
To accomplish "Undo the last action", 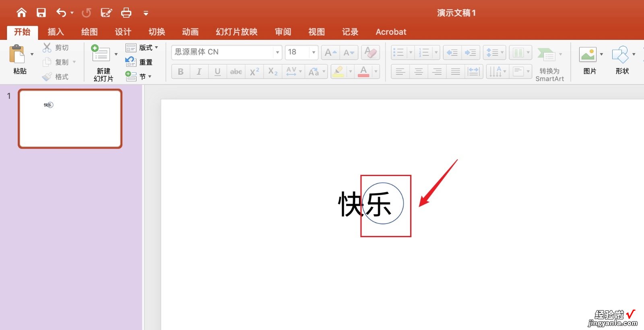I will point(61,13).
